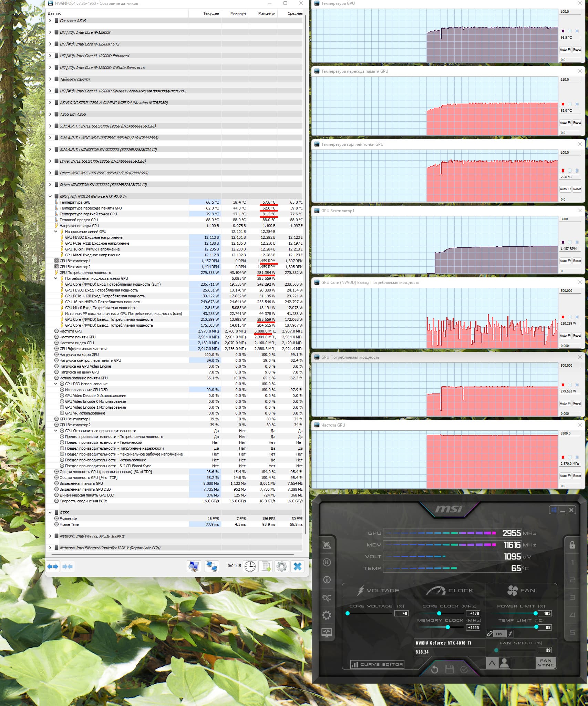Toggle the ON button under Temp Limit
Viewport: 588px width, 706px height.
pos(499,634)
